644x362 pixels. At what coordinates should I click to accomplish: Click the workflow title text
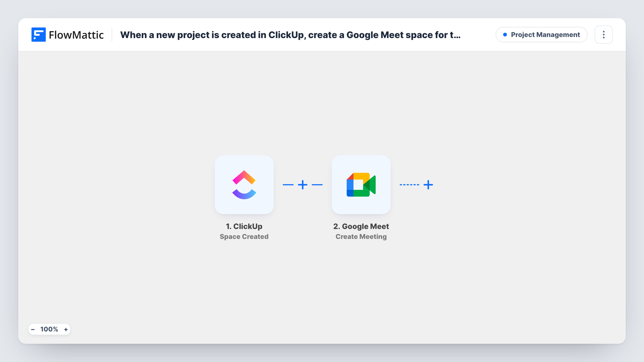290,35
